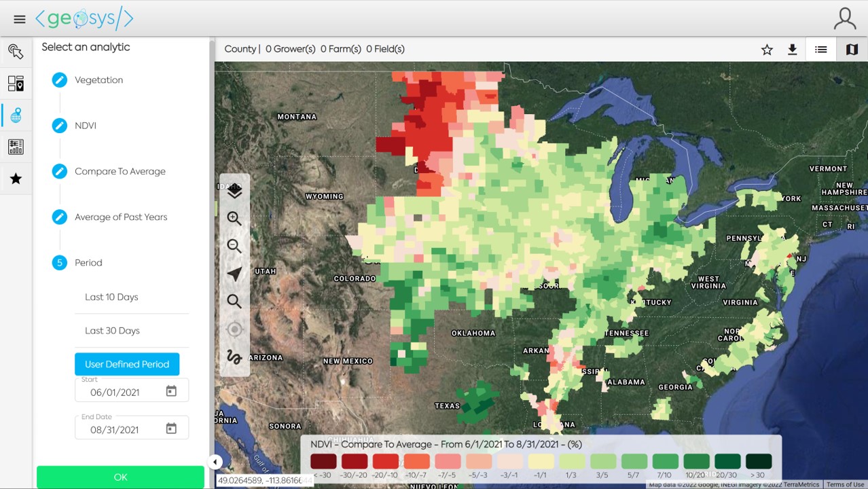Download the current map data
This screenshot has width=868, height=489.
pos(792,50)
